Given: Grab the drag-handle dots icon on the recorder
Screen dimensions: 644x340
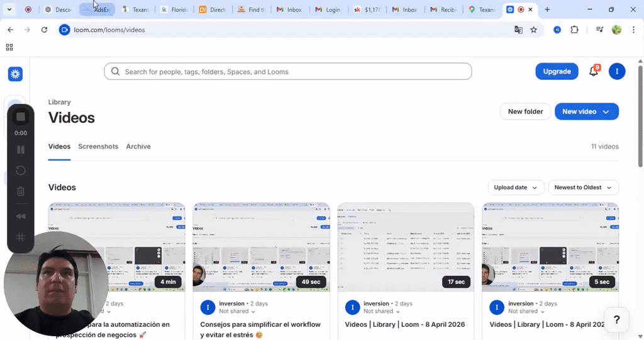Looking at the screenshot, I should pos(21,237).
